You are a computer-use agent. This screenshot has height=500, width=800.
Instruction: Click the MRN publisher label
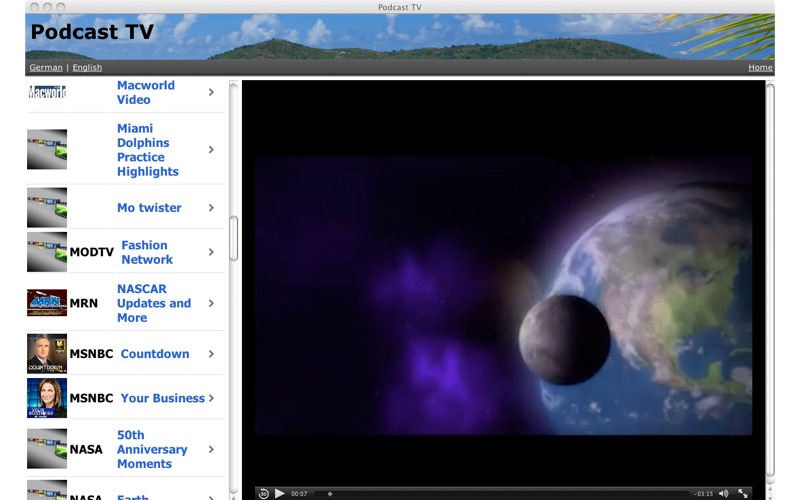point(84,303)
